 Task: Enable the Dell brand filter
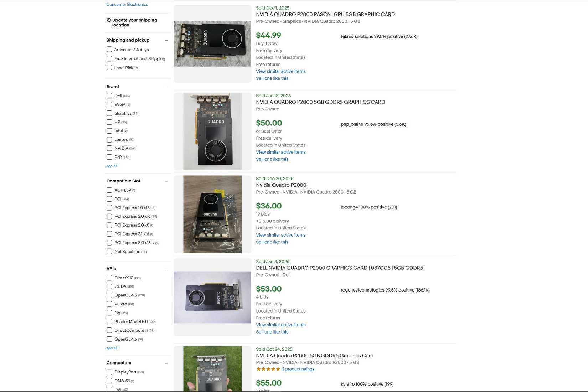pyautogui.click(x=109, y=96)
